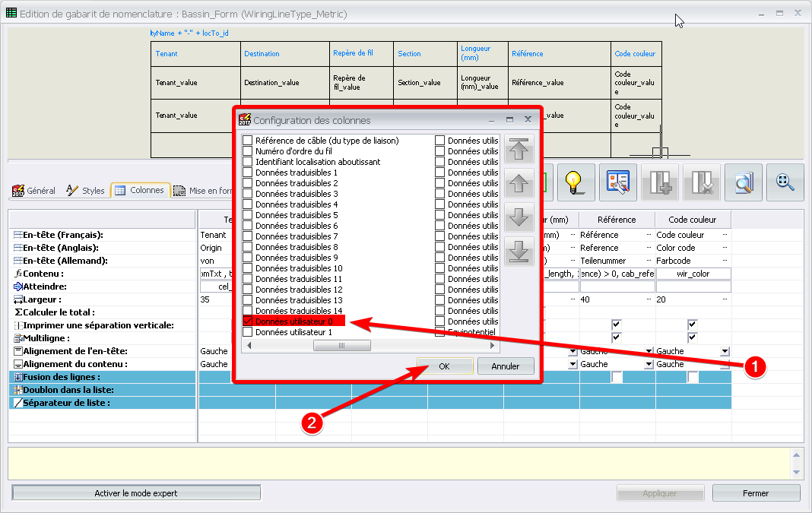The image size is (812, 513).
Task: Click the En-tête (Français) row icon
Action: tap(18, 235)
